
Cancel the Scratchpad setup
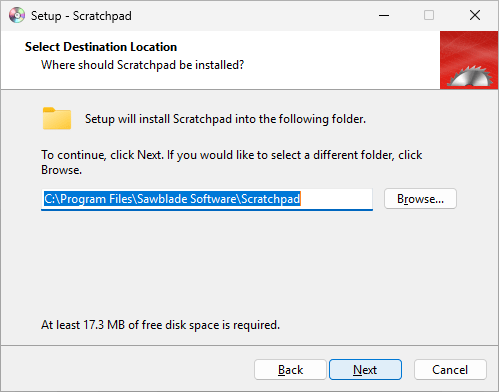(x=450, y=369)
